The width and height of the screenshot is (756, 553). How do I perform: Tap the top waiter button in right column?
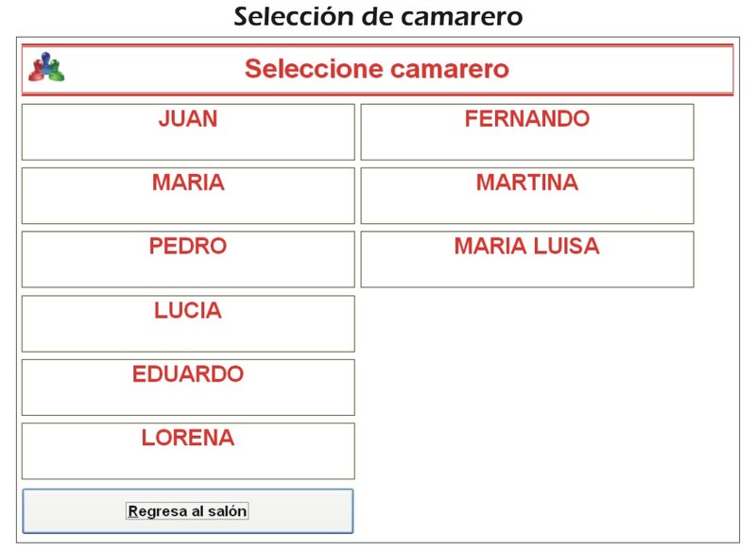(526, 132)
